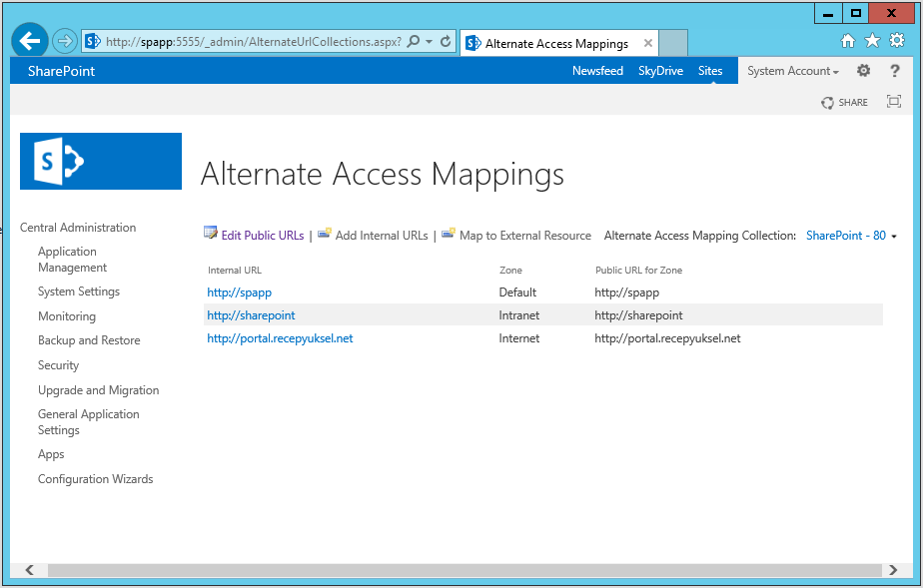Click the SharePoint favicon in the address bar

tap(93, 41)
